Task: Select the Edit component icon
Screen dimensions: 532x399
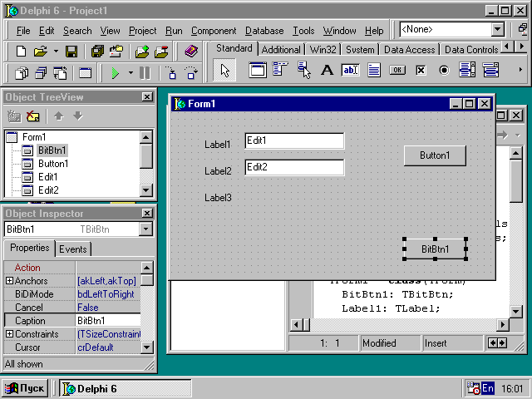Action: click(x=351, y=70)
